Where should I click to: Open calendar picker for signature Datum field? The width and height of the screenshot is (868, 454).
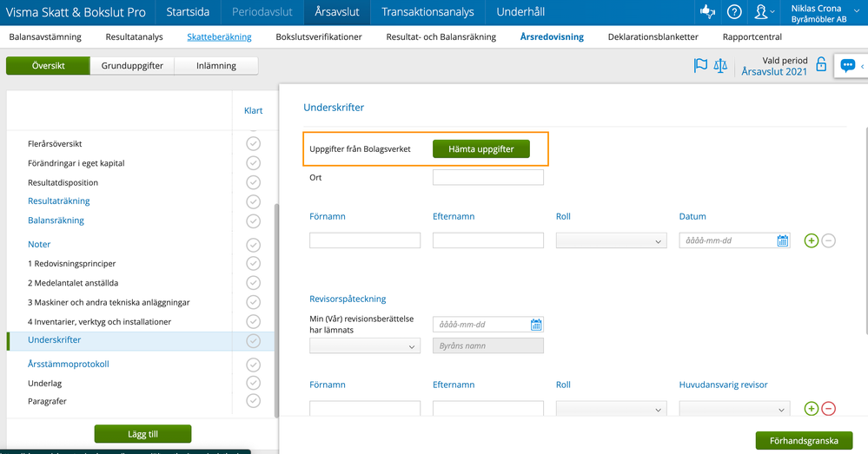pos(783,240)
